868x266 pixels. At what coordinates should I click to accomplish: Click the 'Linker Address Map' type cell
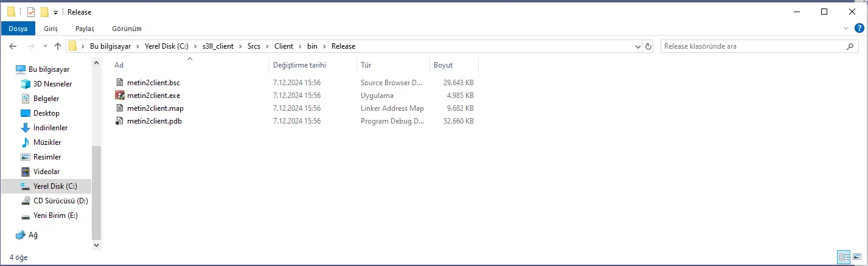point(392,108)
